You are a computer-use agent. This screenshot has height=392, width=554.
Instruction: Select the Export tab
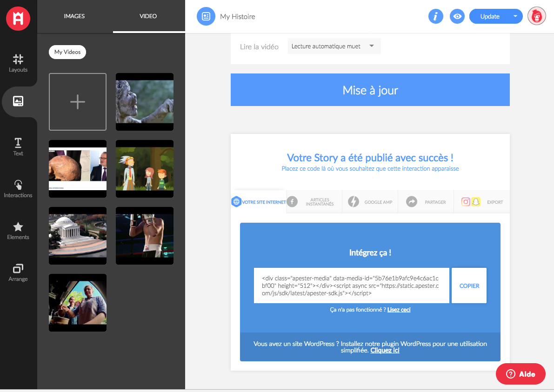click(482, 202)
